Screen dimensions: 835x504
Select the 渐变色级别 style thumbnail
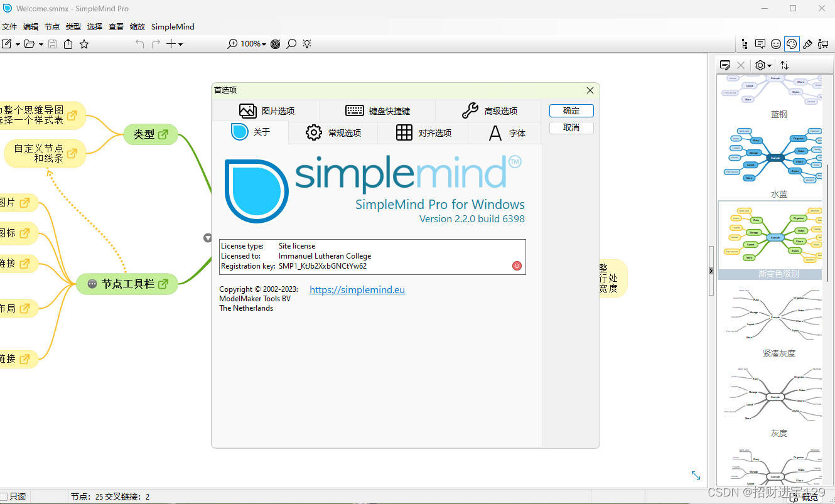(770, 240)
